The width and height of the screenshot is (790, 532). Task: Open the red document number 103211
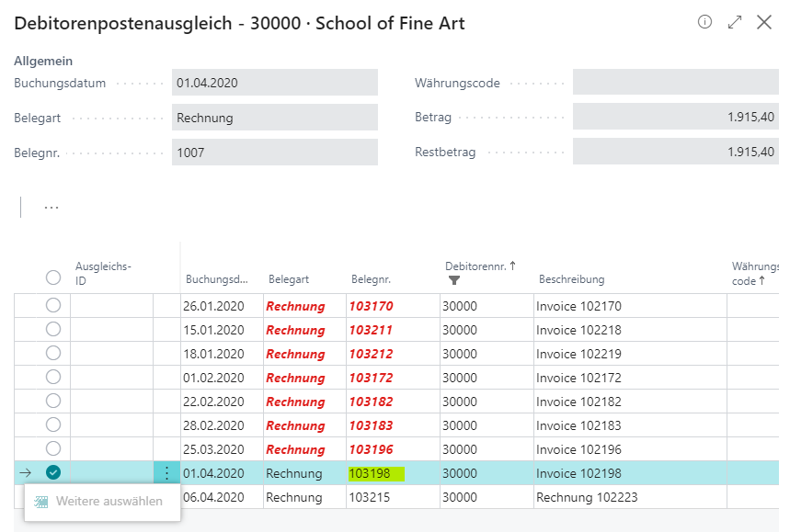371,330
